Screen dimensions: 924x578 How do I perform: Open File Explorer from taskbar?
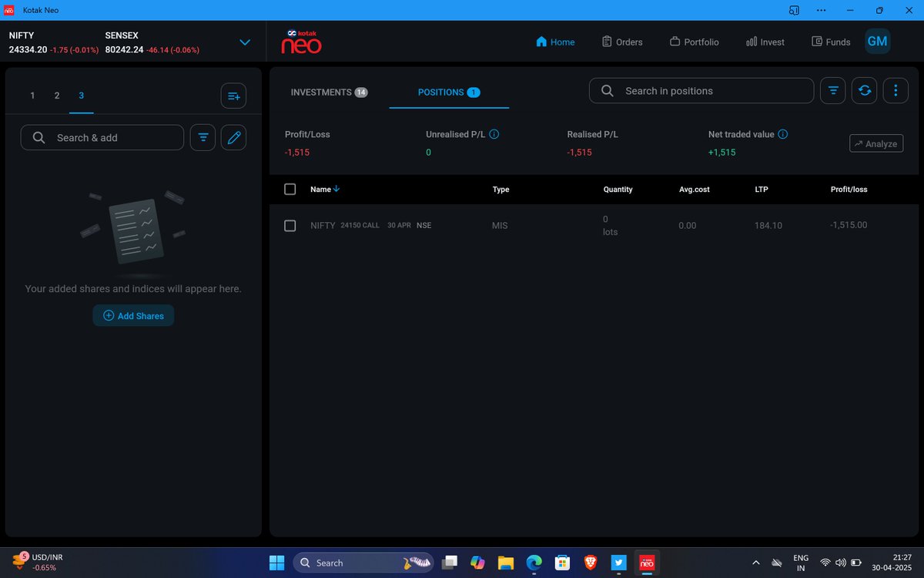click(505, 563)
